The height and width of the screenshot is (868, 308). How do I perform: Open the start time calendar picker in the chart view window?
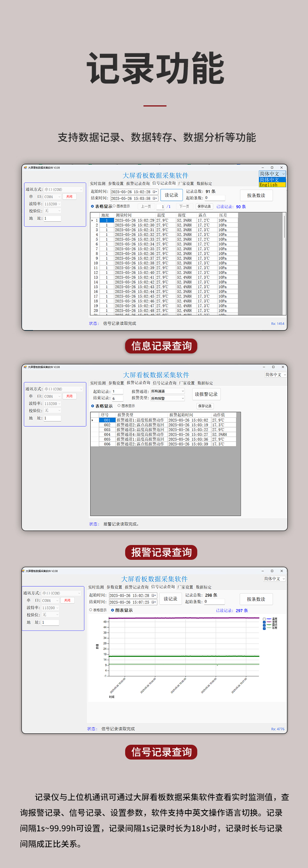coord(153,595)
